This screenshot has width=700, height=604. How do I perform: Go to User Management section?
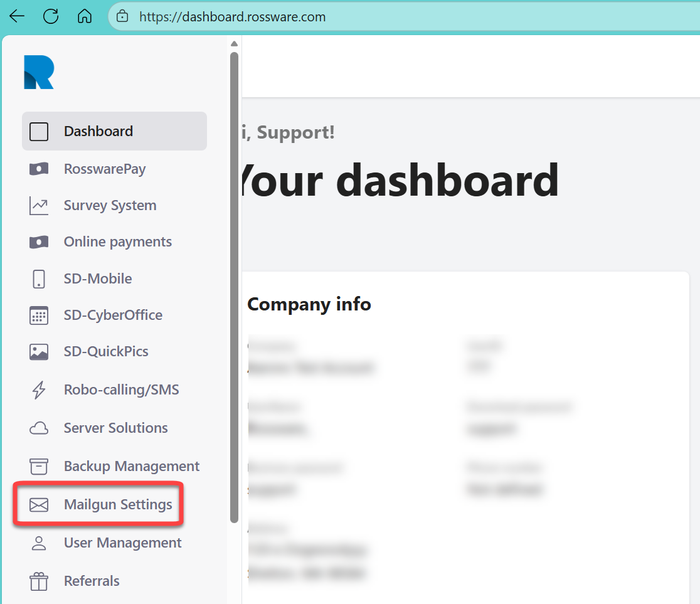122,543
